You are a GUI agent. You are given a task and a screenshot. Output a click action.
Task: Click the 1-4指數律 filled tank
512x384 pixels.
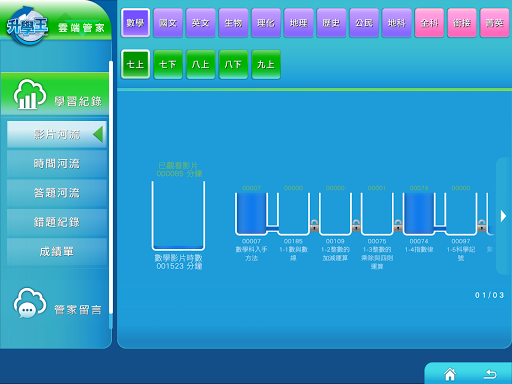pyautogui.click(x=419, y=214)
